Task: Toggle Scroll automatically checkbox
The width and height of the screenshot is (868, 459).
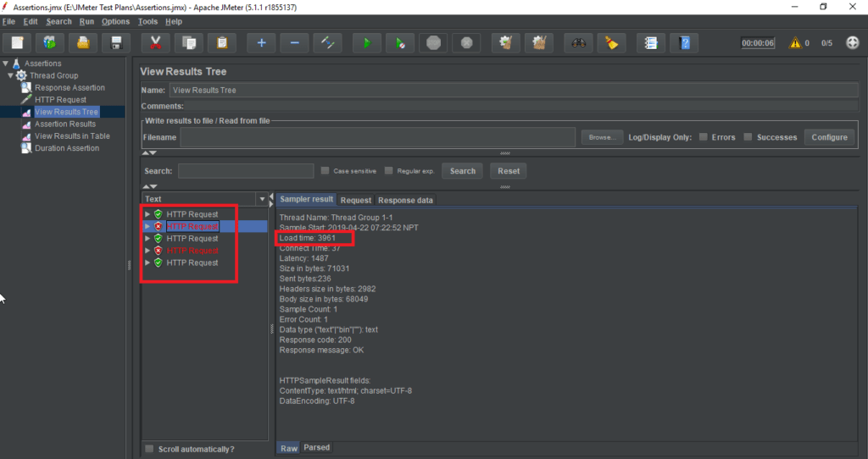Action: point(149,449)
